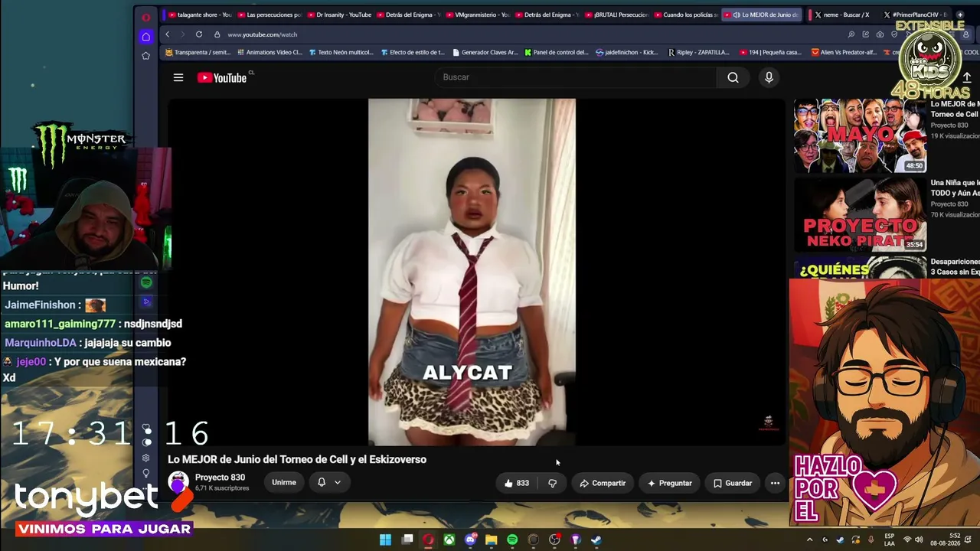Open the YouTube guide hamburger menu
The height and width of the screenshot is (551, 980).
click(178, 77)
